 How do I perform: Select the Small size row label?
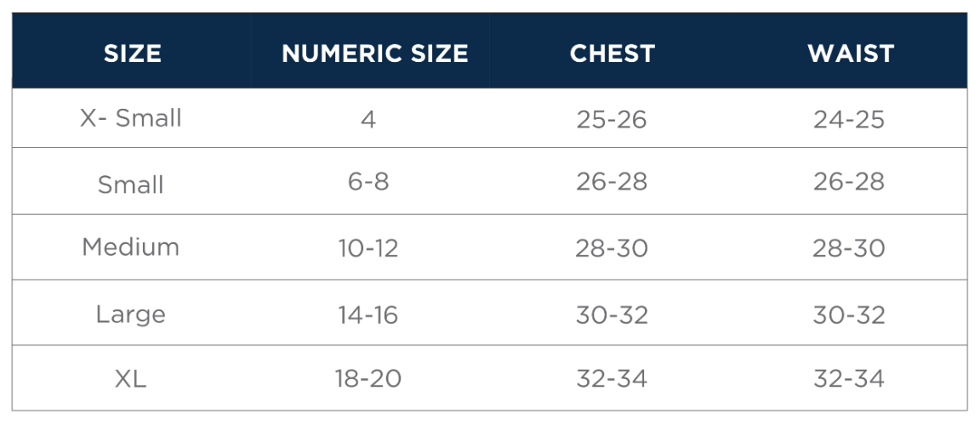click(131, 184)
